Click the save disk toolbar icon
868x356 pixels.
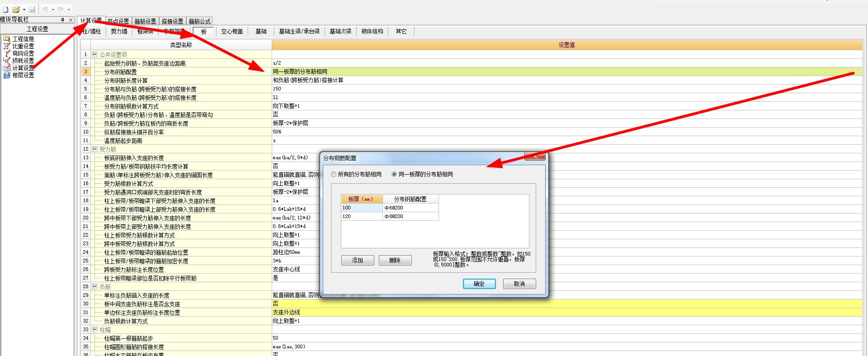coord(32,9)
